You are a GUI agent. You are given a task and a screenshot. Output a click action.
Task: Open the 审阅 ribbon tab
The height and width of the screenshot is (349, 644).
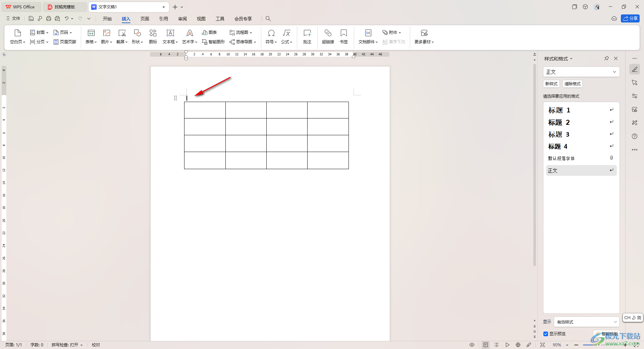tap(182, 19)
